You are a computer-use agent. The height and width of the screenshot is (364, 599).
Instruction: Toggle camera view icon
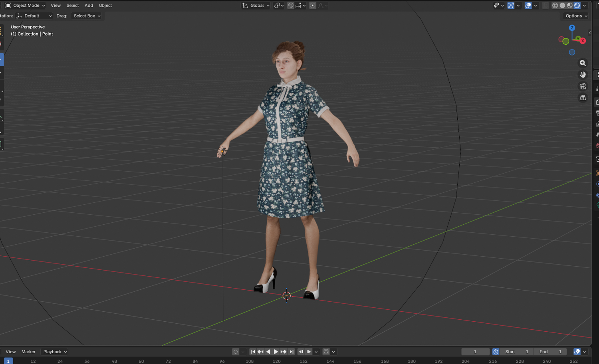583,86
